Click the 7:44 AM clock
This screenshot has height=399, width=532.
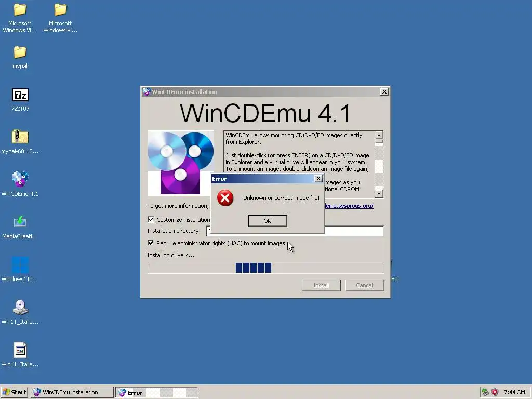(x=514, y=392)
